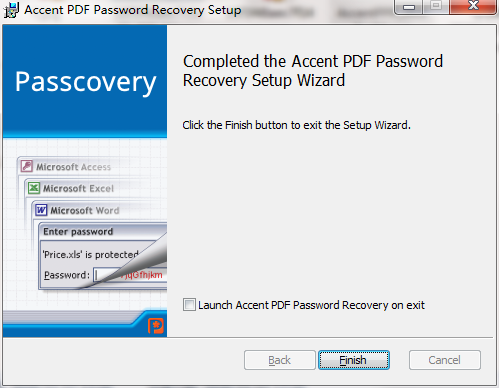The image size is (499, 388).
Task: Click the Enter password dialog title
Action: 78,231
